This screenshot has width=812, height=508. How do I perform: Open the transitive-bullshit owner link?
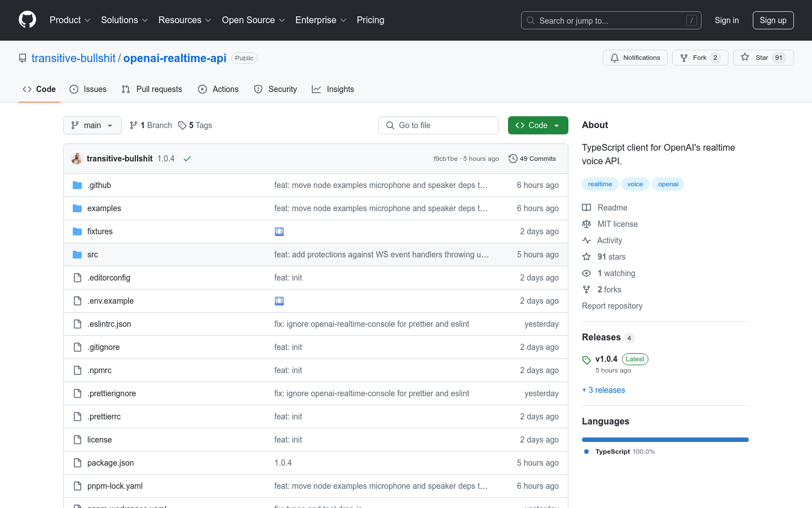(x=73, y=58)
